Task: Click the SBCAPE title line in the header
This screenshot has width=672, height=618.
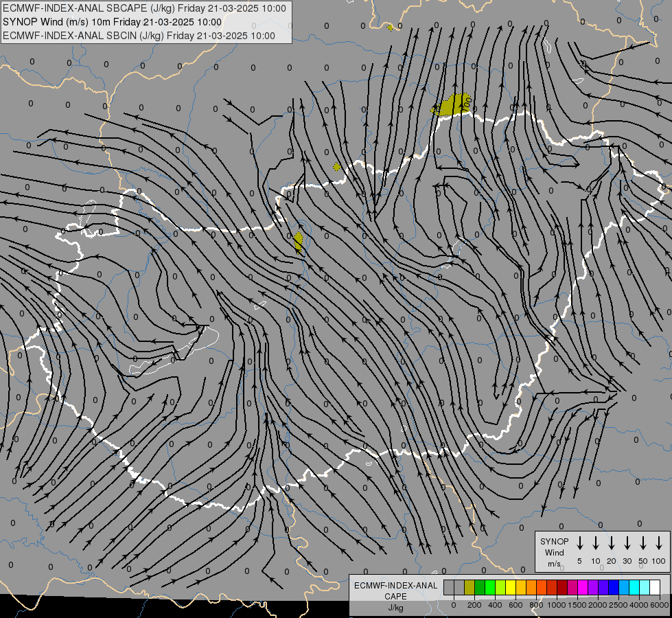Action: [x=144, y=8]
